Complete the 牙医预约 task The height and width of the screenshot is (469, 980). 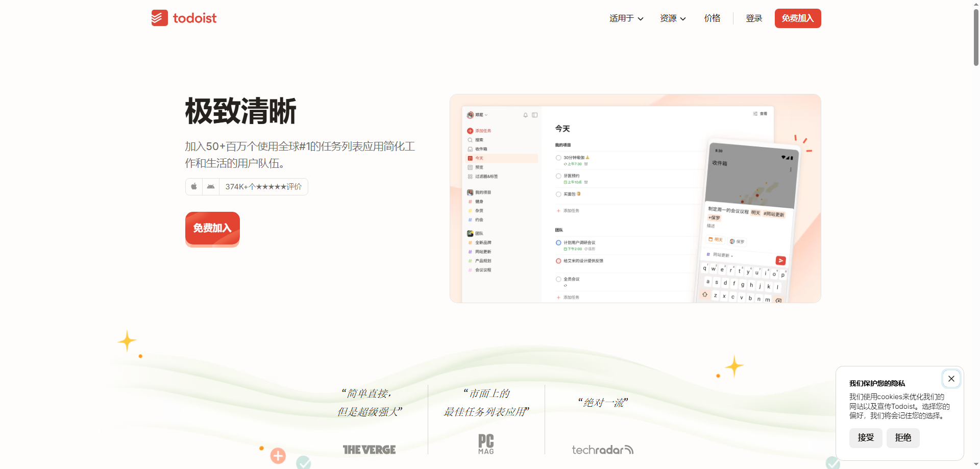coord(558,176)
